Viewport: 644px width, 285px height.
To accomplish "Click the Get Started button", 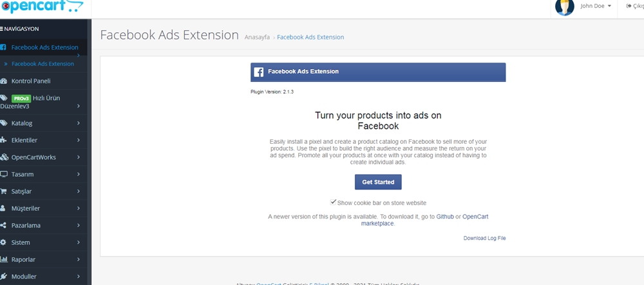I will coord(378,182).
